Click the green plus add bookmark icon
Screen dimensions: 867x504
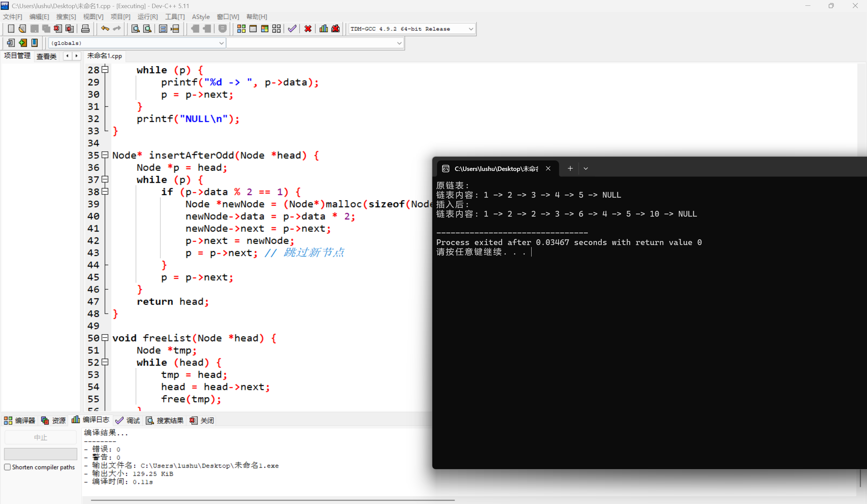23,43
